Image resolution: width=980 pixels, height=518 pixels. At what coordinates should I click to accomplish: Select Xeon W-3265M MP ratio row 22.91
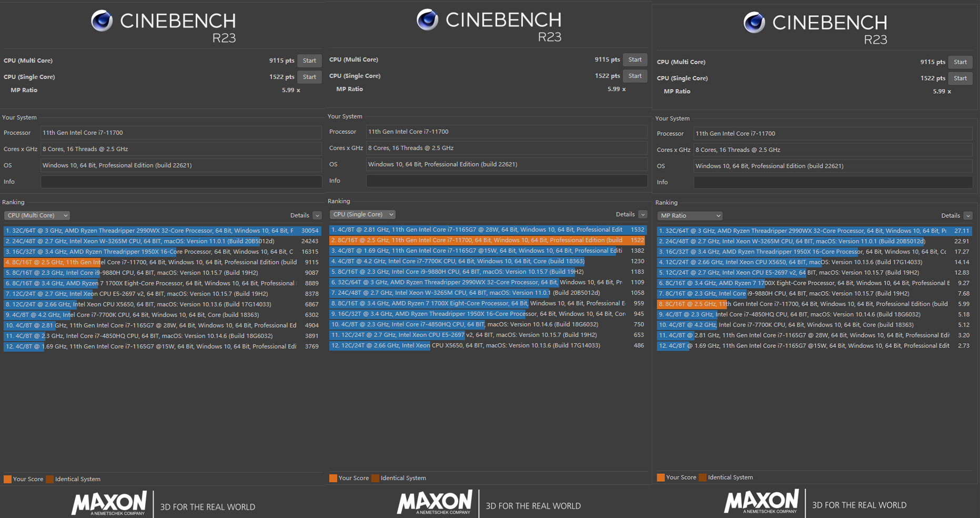[x=814, y=241]
